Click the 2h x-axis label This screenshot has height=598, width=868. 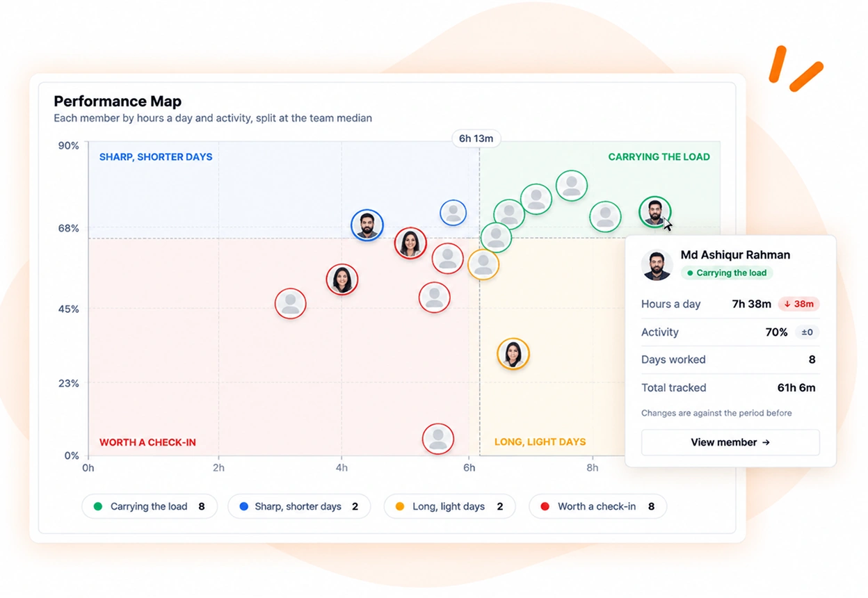click(218, 468)
